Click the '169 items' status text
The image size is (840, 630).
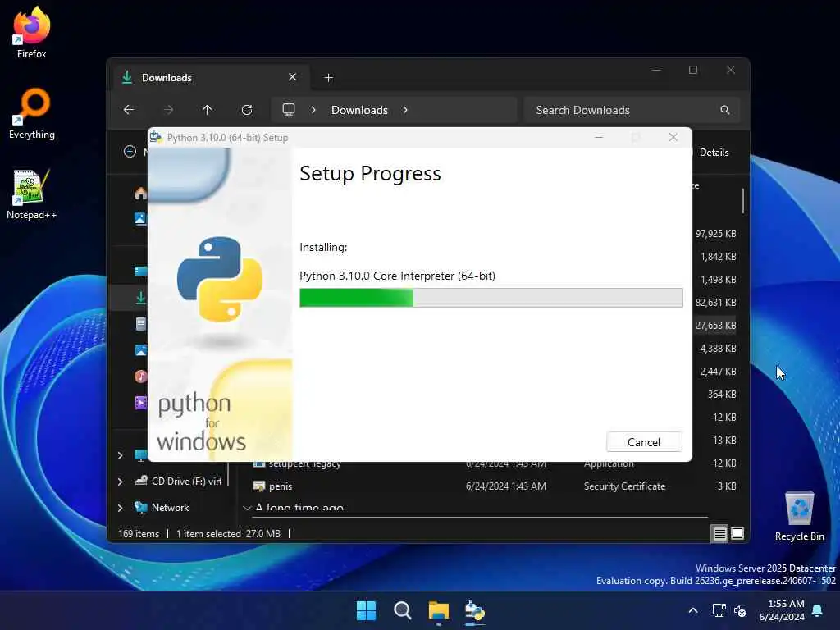(x=139, y=533)
